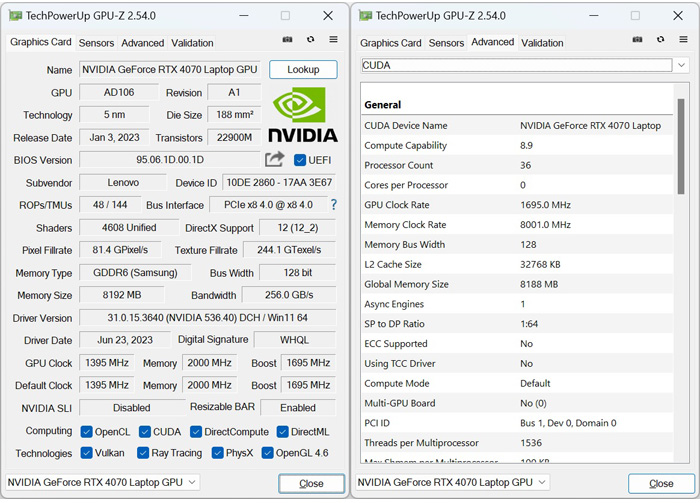Screen dimensions: 700x503
Task: Select the GPU Clock Rate 1695.0 MHz row
Action: click(x=518, y=205)
